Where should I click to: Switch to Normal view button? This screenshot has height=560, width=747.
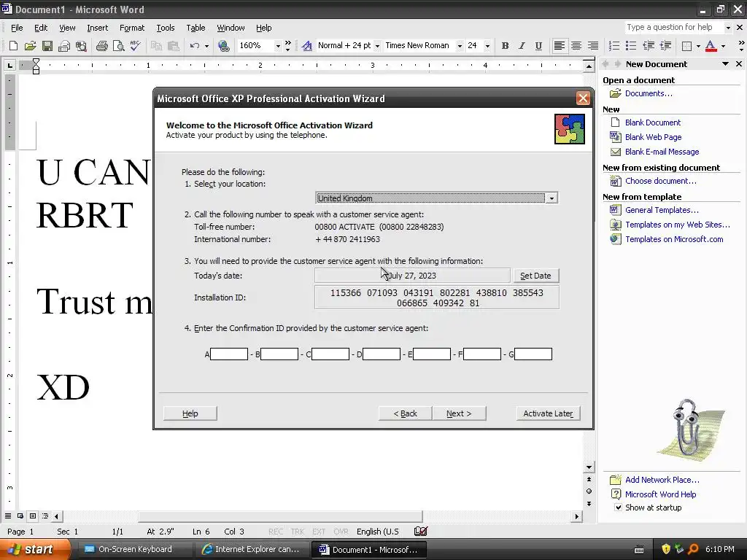(8, 516)
